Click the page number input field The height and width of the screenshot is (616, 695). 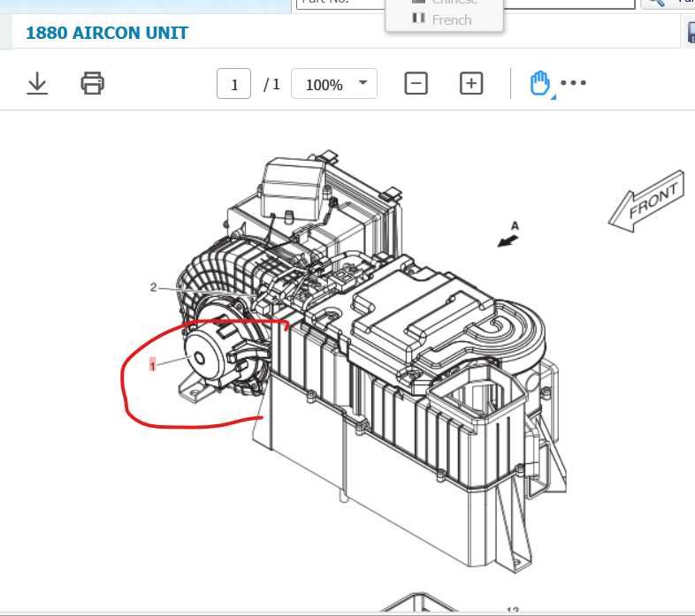point(234,84)
